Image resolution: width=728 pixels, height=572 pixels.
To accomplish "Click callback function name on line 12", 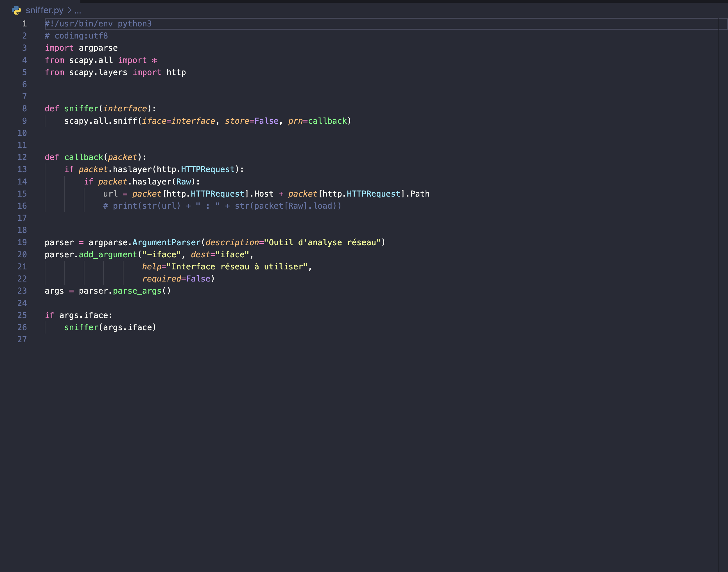I will [84, 157].
